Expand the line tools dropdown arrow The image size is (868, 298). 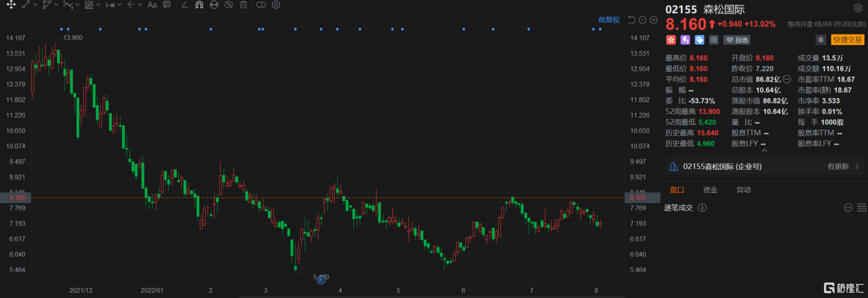(34, 5)
